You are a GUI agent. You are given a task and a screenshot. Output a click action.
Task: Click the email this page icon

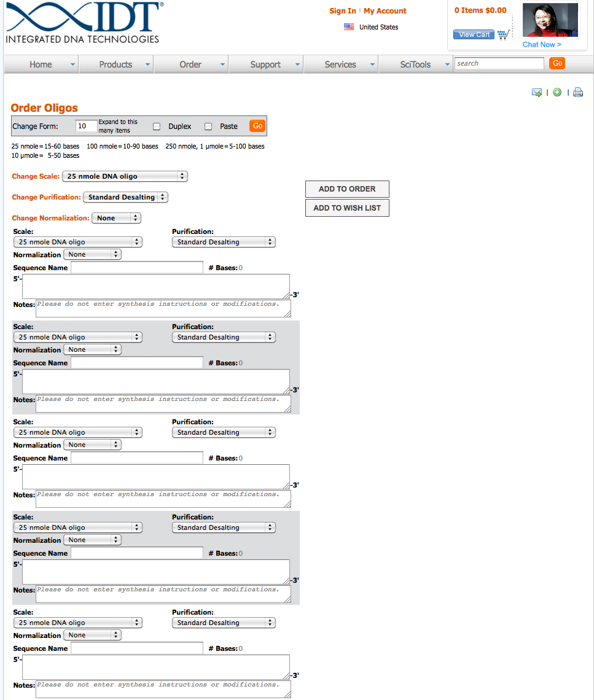537,91
